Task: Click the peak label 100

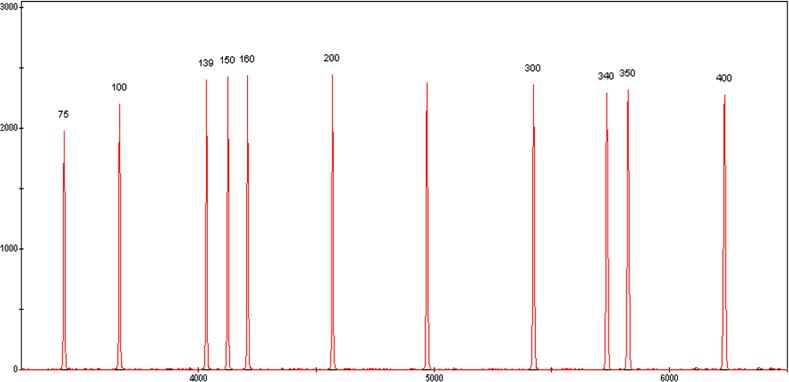Action: coord(119,88)
